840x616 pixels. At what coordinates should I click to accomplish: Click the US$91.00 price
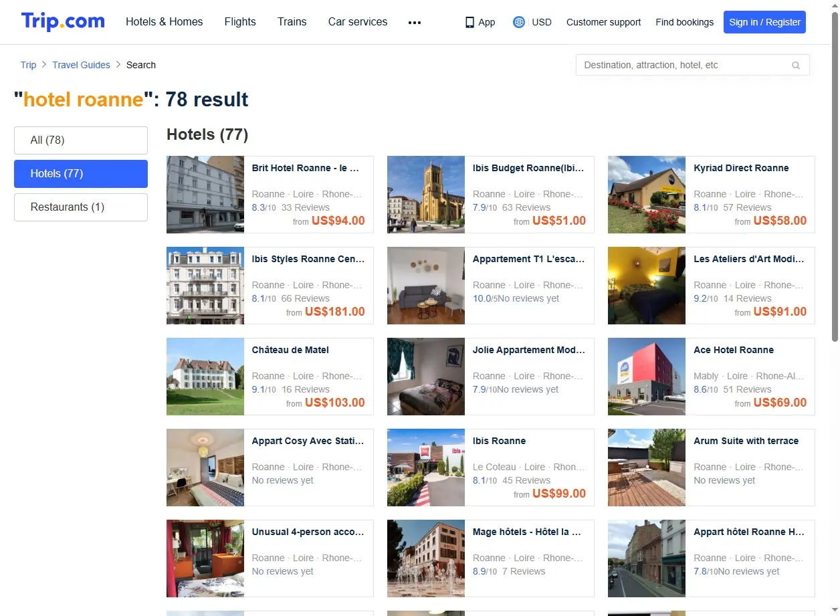[780, 312]
